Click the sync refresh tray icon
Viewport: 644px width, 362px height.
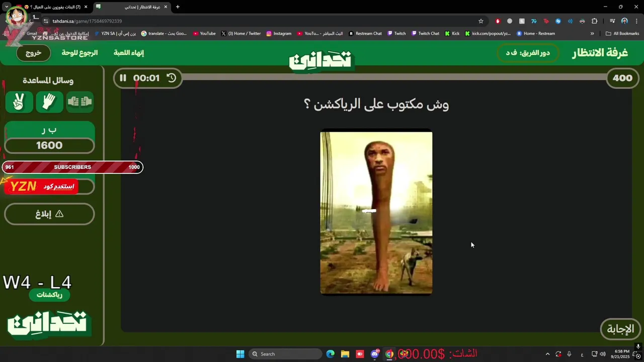(x=558, y=354)
